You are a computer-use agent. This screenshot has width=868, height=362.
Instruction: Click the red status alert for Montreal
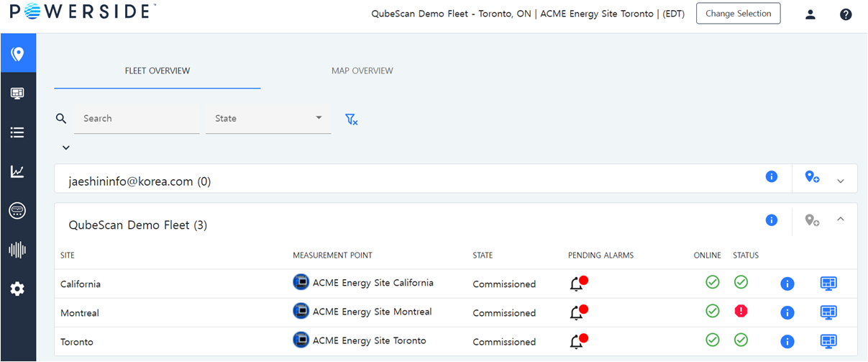741,311
